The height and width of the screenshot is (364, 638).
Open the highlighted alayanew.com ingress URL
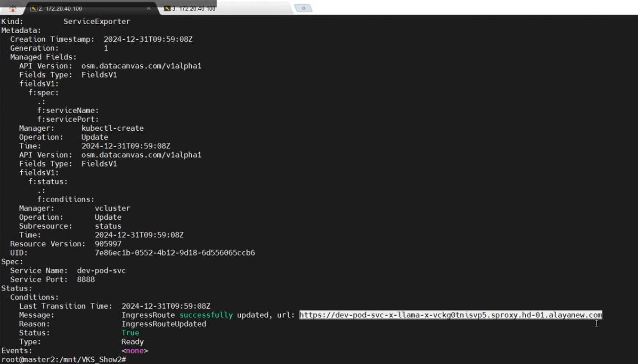click(450, 315)
